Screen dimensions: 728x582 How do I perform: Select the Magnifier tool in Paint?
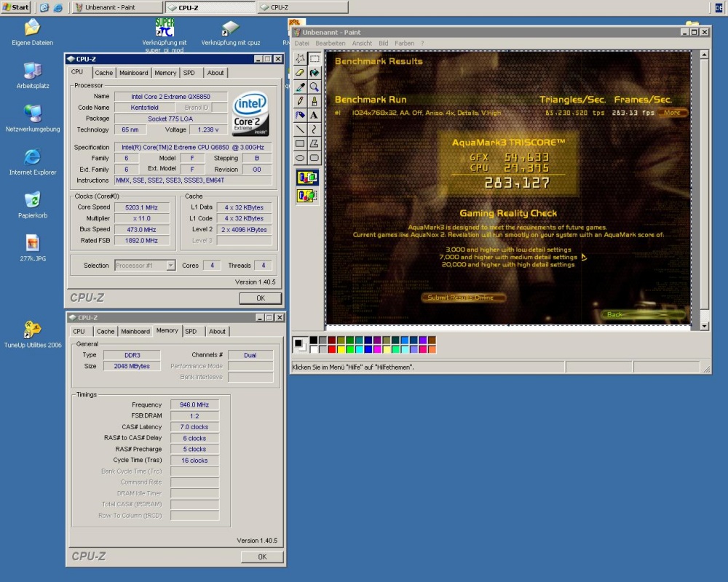coord(314,87)
